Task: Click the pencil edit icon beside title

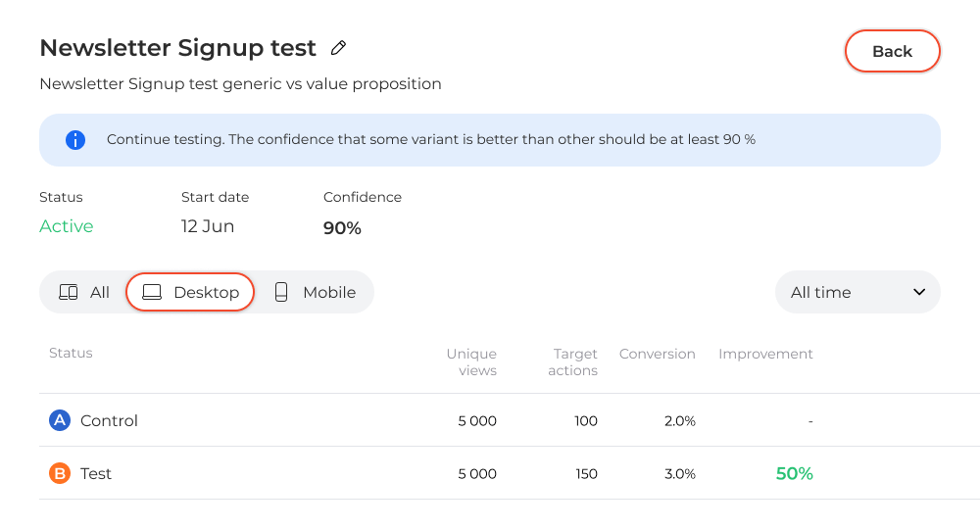Action: (x=338, y=47)
